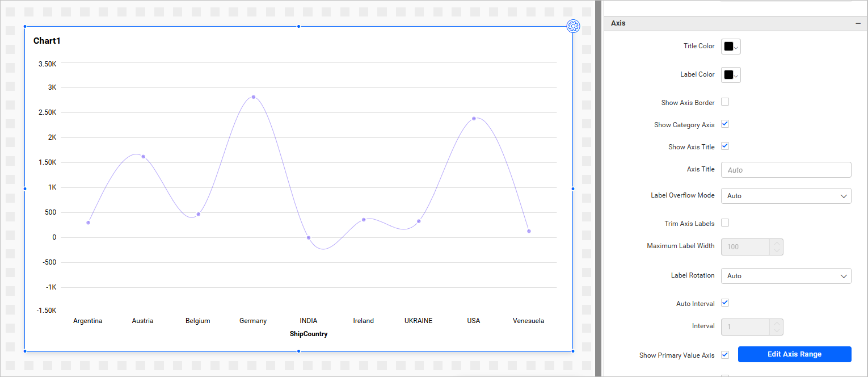Viewport: 868px width, 377px height.
Task: Uncheck Show Category Axis
Action: point(724,124)
